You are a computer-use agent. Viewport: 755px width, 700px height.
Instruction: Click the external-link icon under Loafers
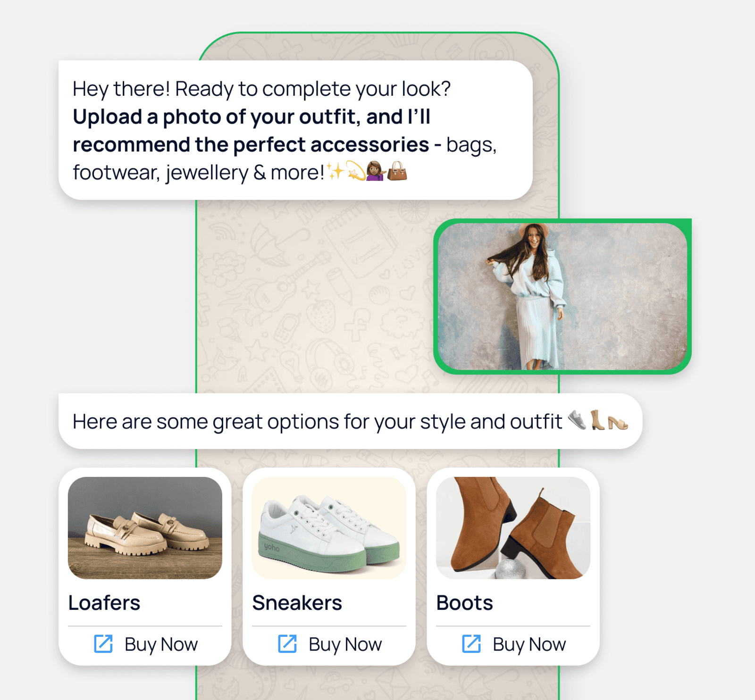[103, 644]
